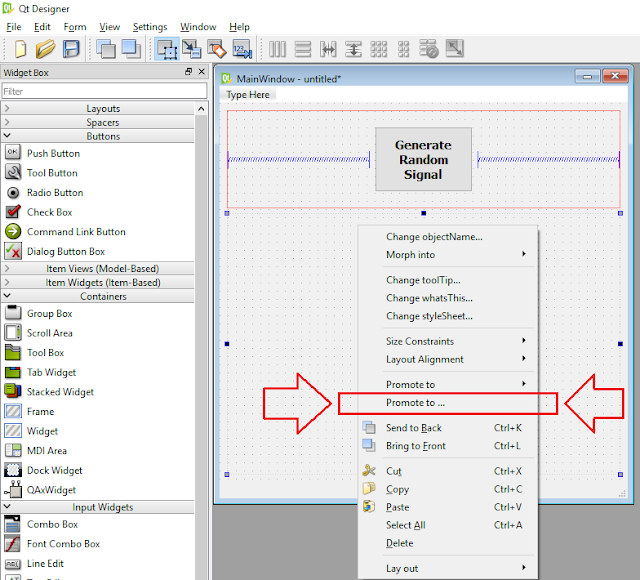Select the Edit Tab Order toolbar icon
This screenshot has height=580, width=640.
242,49
